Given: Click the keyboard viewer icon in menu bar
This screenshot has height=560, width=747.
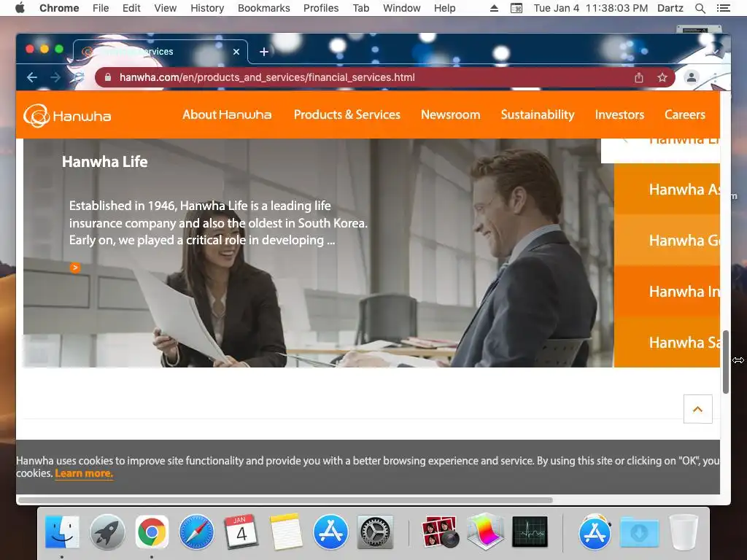Looking at the screenshot, I should tap(516, 8).
